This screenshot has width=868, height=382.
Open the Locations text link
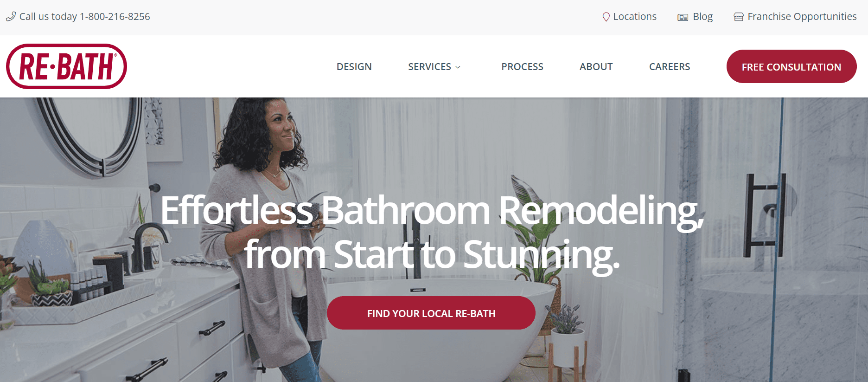[x=635, y=17]
